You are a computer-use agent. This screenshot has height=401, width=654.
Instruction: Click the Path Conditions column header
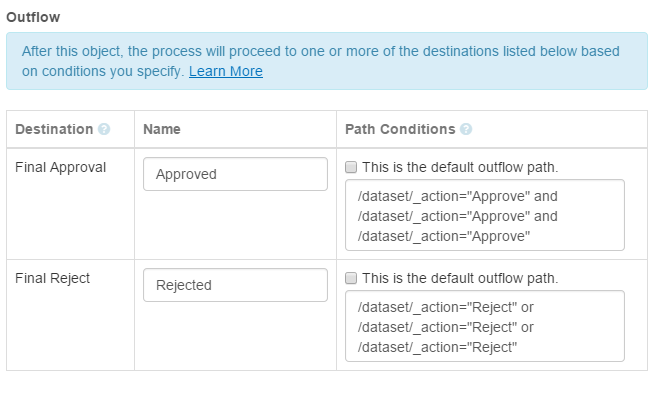click(400, 129)
